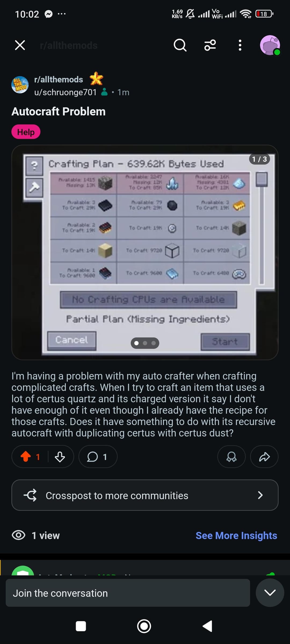Image resolution: width=290 pixels, height=644 pixels.
Task: Close the post with the X button
Action: pos(20,45)
